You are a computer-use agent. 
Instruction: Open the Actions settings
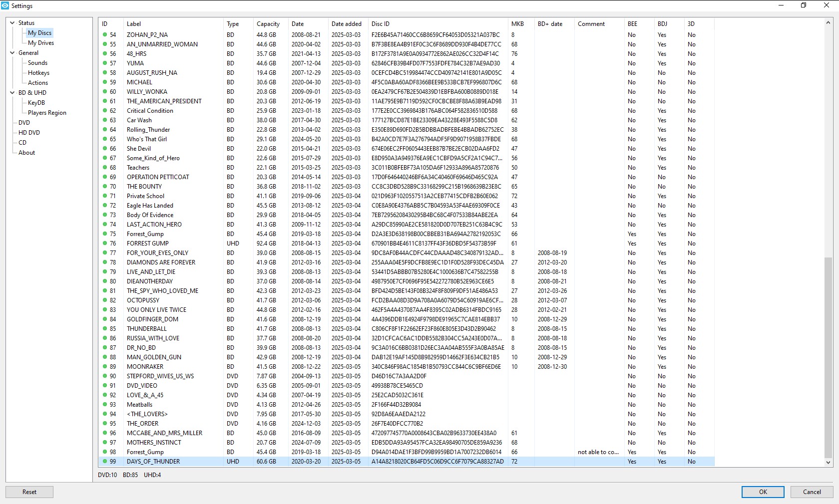pos(38,83)
